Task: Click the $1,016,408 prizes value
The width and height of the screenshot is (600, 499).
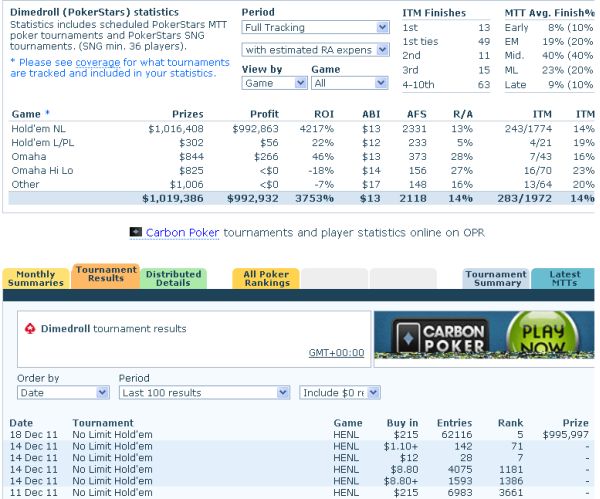Action: click(x=176, y=129)
